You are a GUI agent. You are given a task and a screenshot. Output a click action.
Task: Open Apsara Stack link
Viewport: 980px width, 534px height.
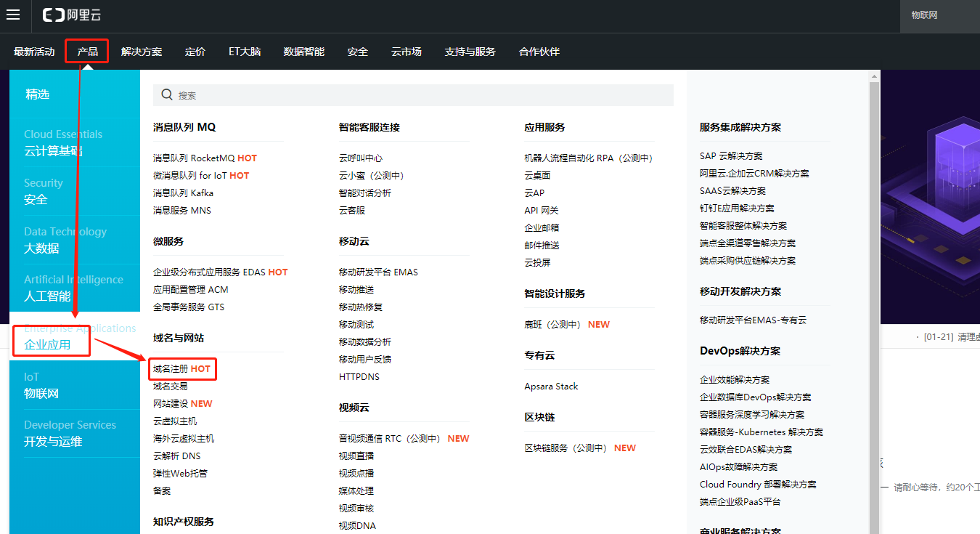coord(551,386)
